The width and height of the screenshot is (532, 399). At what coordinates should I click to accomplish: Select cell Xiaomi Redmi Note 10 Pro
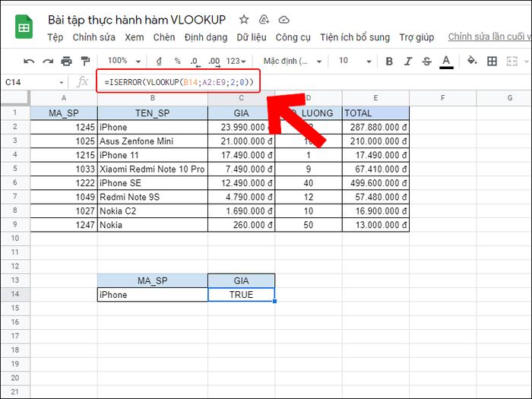(x=153, y=169)
